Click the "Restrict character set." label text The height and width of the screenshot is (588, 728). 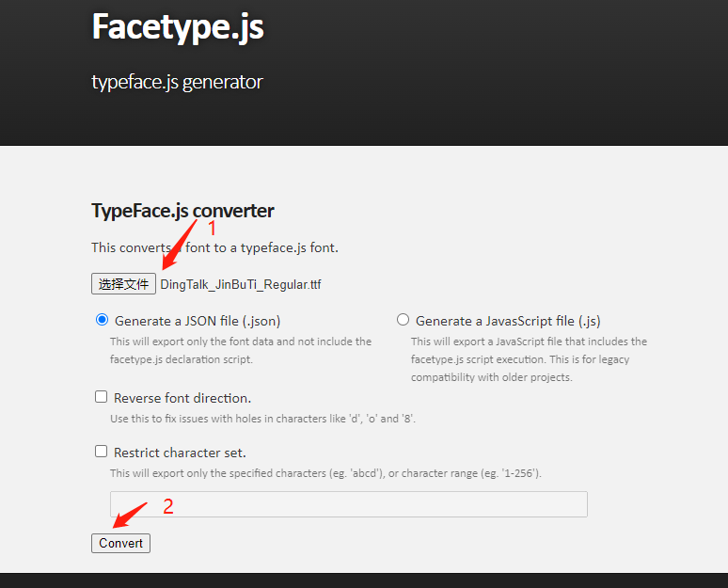click(x=180, y=453)
